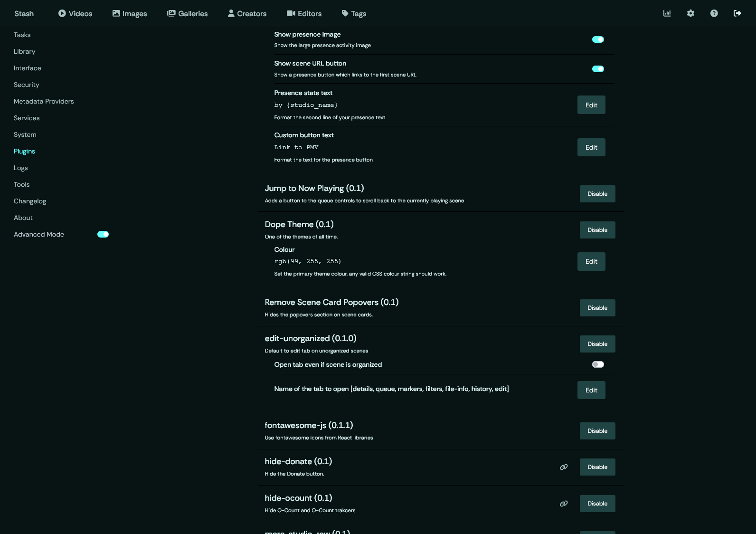Enable Open tab even if scene is organized
The image size is (756, 534).
[x=598, y=364]
